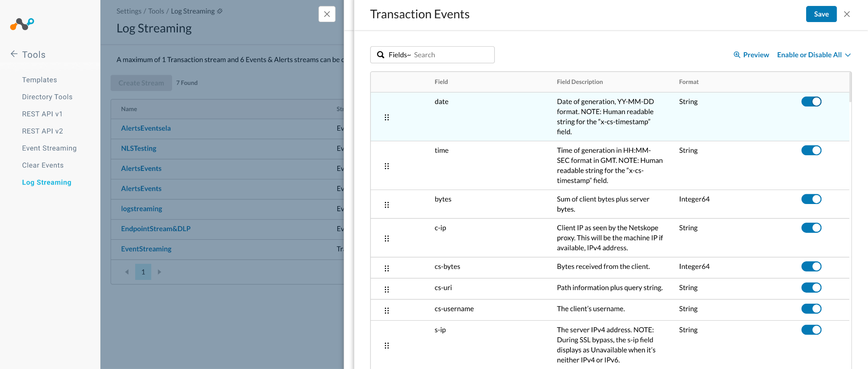Grab the drag handle for time row
The width and height of the screenshot is (868, 369).
[387, 166]
